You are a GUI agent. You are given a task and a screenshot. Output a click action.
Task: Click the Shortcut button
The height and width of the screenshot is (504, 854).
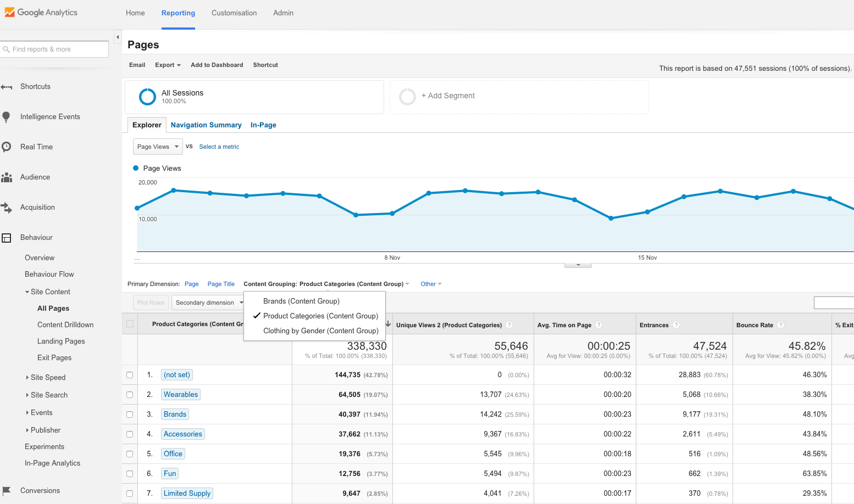(x=265, y=65)
